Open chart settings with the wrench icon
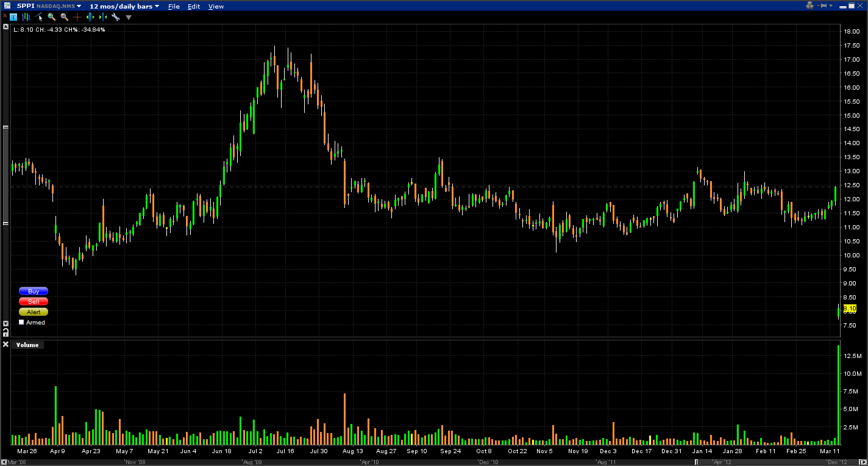 pos(115,17)
